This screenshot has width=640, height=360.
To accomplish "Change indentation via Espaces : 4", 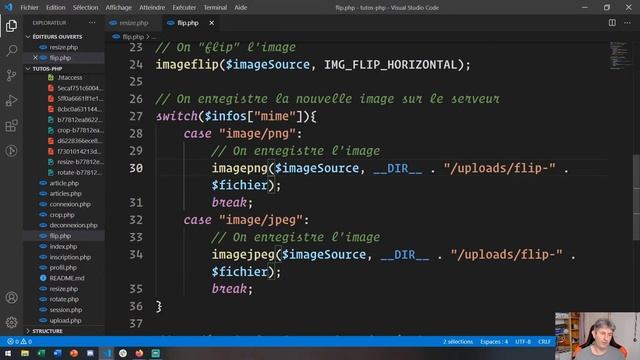I will 494,342.
